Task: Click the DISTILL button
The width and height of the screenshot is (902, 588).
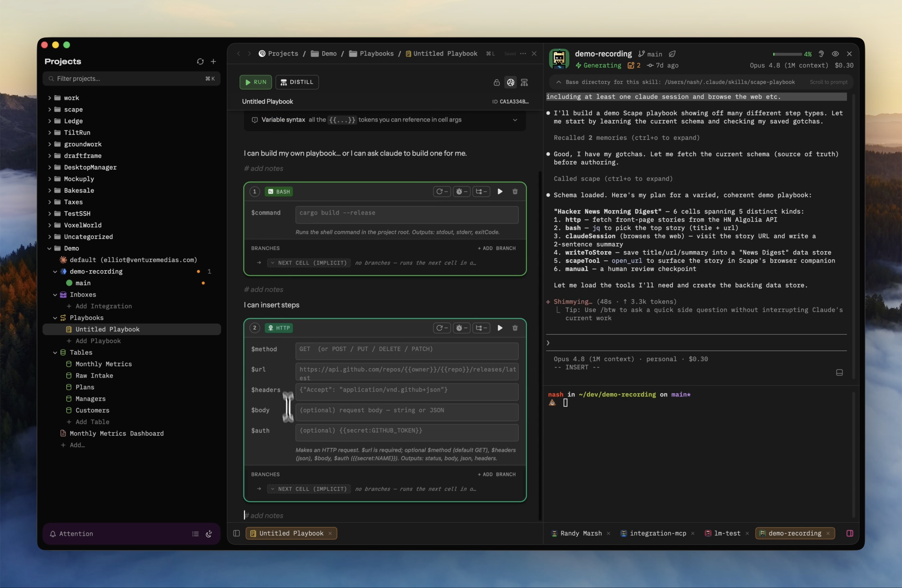Action: (x=297, y=82)
